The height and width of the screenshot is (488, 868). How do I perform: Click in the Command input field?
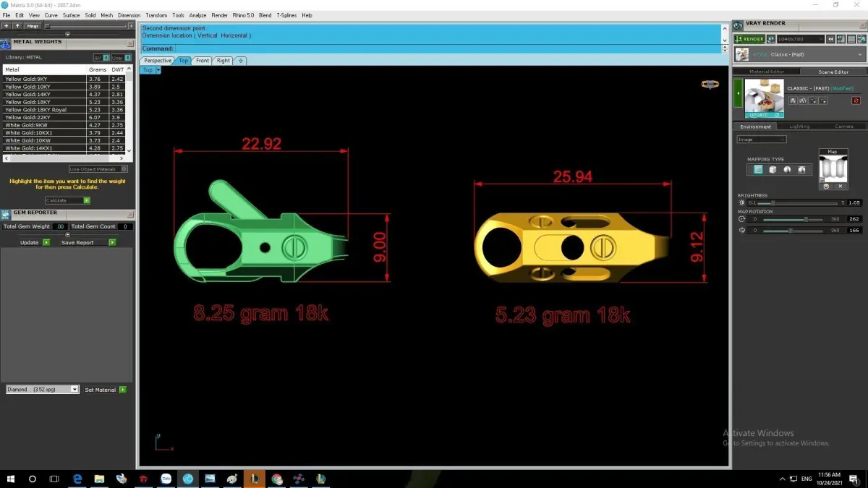pos(448,48)
